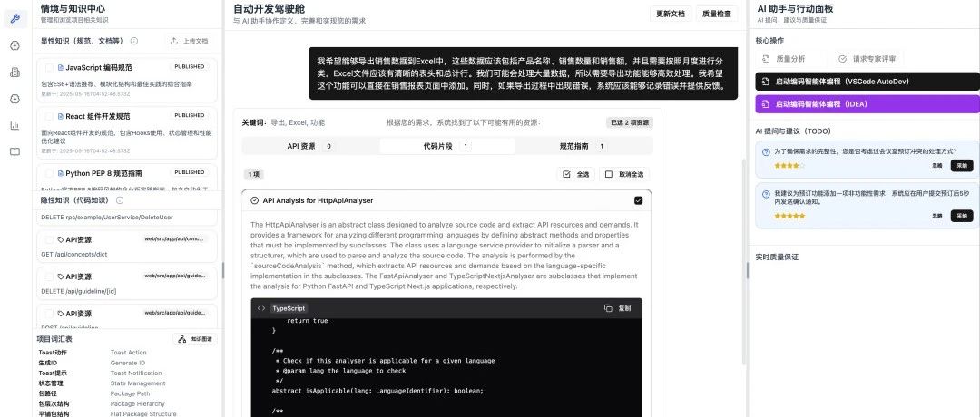Launch 启动编码智能体编程 (VSCode AutoDev)
Image resolution: width=980 pixels, height=417 pixels.
(867, 82)
